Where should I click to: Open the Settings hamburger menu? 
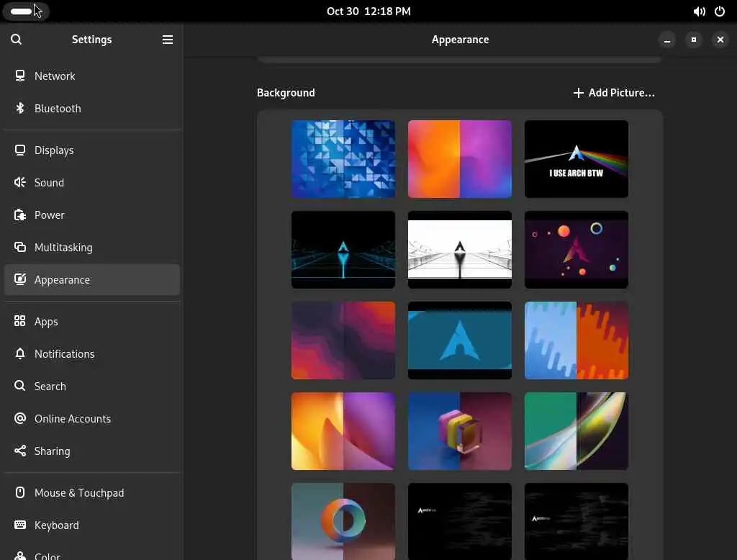[x=167, y=40]
